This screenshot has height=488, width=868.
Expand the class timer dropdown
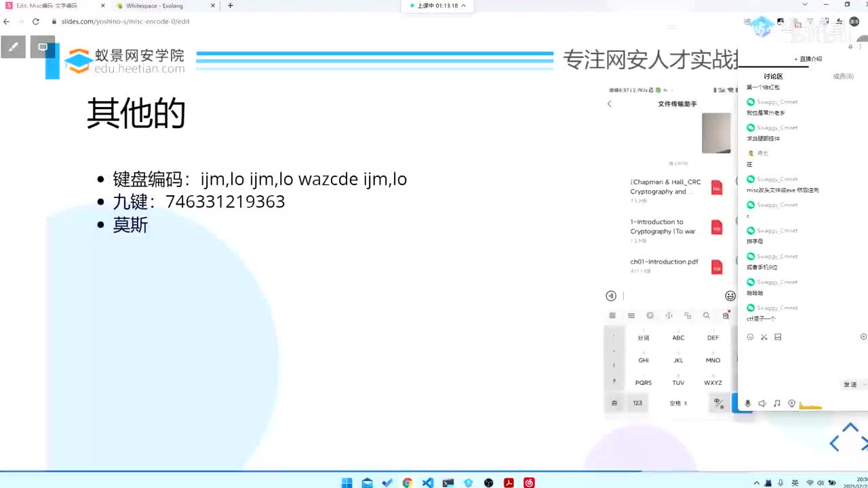click(x=464, y=5)
